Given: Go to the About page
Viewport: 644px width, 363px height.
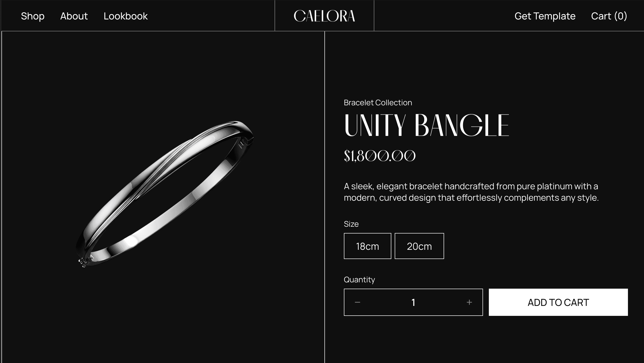Looking at the screenshot, I should point(74,16).
